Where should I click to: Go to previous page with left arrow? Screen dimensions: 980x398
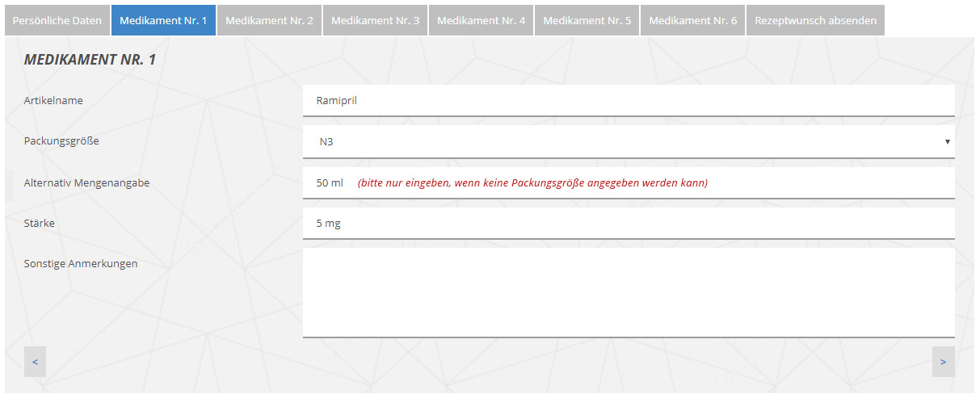[x=35, y=362]
